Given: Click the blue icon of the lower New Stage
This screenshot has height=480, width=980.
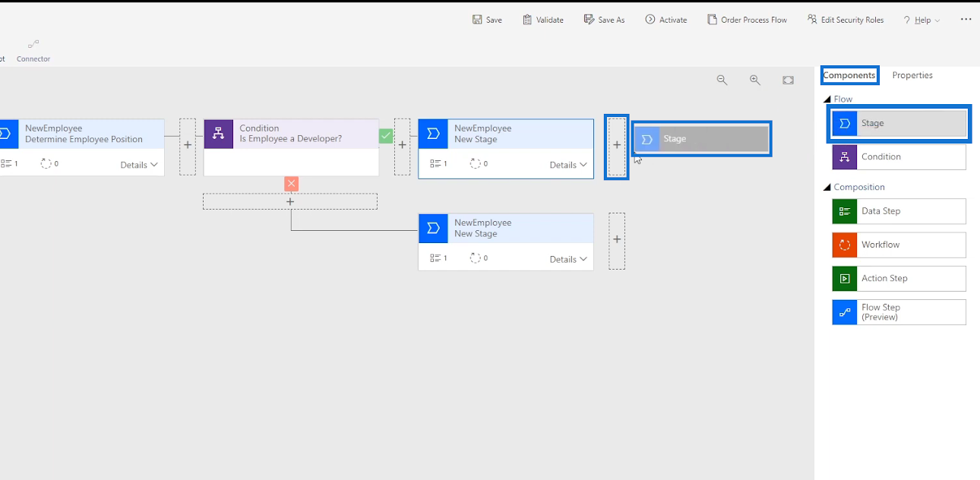Looking at the screenshot, I should (433, 228).
